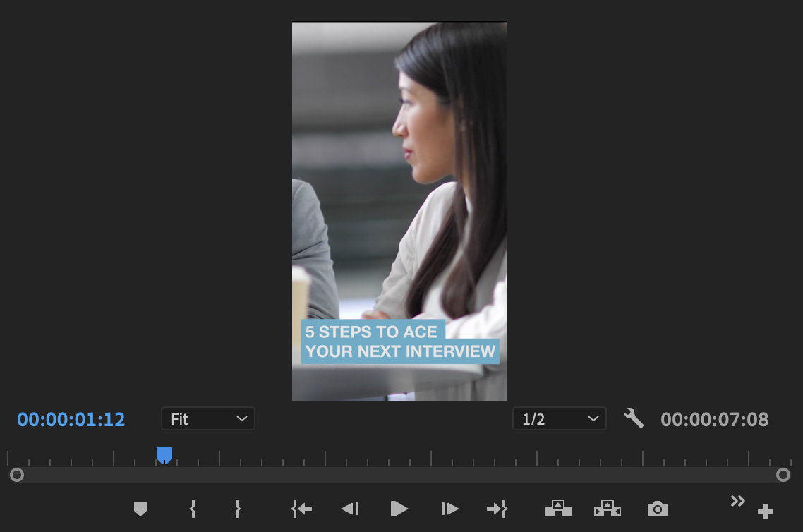Image resolution: width=803 pixels, height=532 pixels.
Task: Open the Button Editor plus icon
Action: click(765, 511)
